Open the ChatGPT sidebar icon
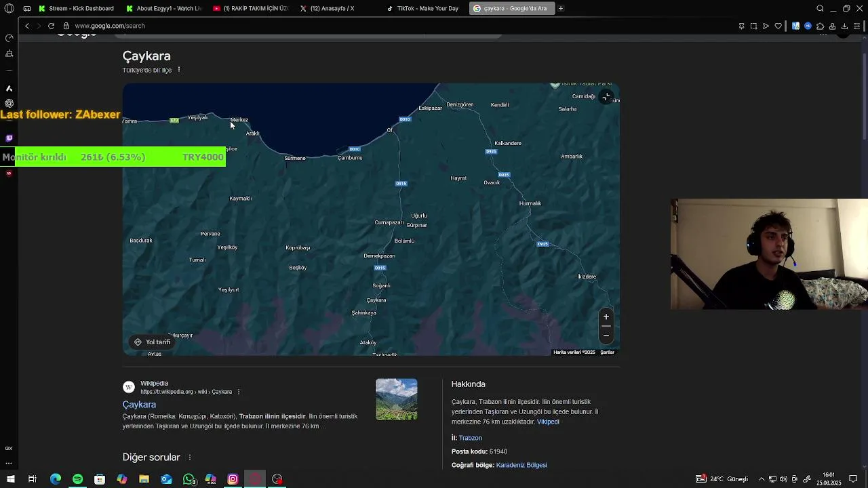The width and height of the screenshot is (868, 488). coord(9,103)
